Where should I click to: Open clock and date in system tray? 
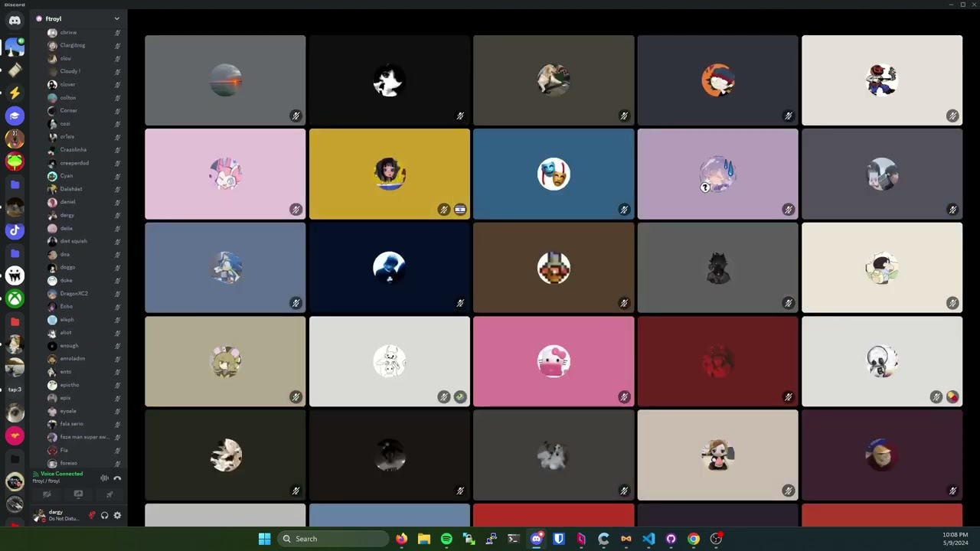[955, 539]
